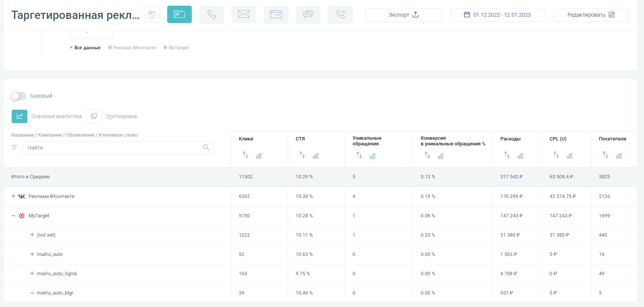Expand the Реклама ВКонтакте row
This screenshot has width=644, height=307.
pyautogui.click(x=13, y=196)
